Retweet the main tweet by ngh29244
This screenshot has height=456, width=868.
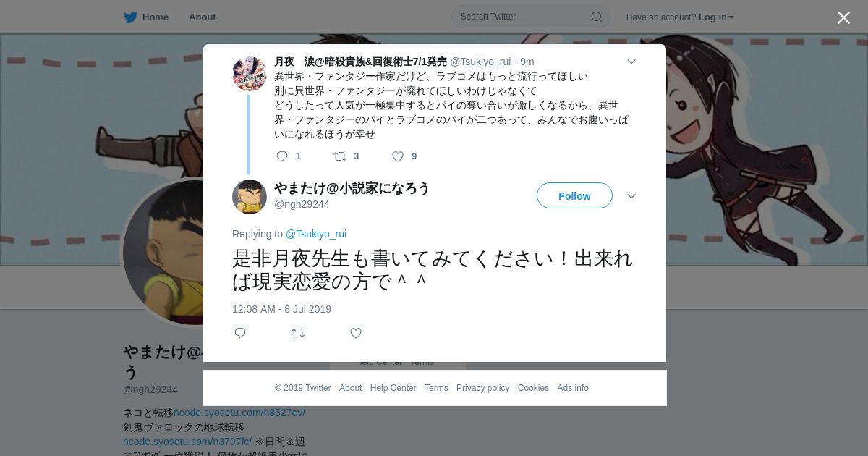(298, 333)
